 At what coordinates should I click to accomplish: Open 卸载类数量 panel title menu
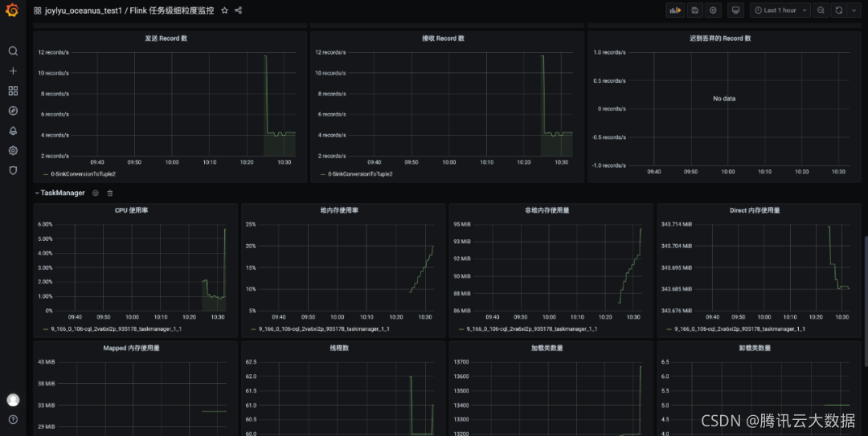click(x=755, y=348)
